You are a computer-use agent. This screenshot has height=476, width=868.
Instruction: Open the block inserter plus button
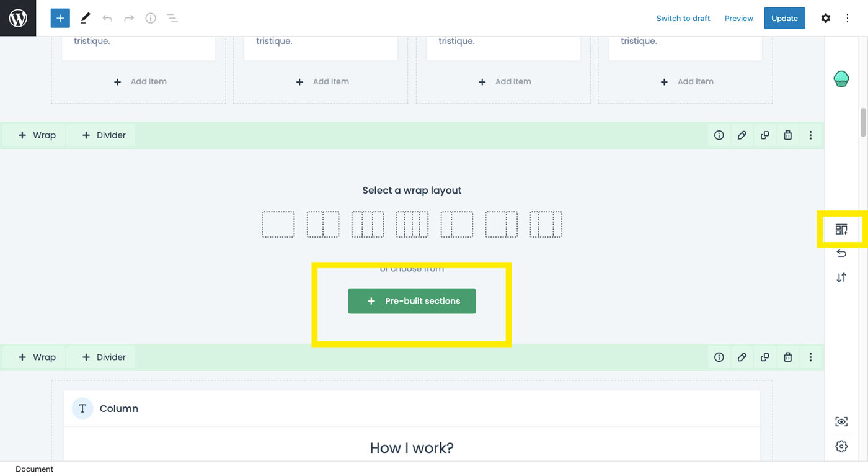click(x=60, y=18)
